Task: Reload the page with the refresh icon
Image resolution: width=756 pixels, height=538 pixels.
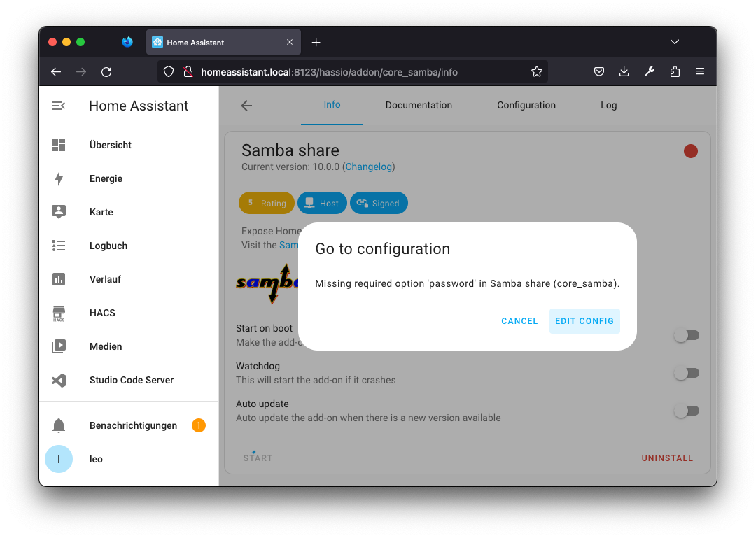Action: tap(106, 72)
